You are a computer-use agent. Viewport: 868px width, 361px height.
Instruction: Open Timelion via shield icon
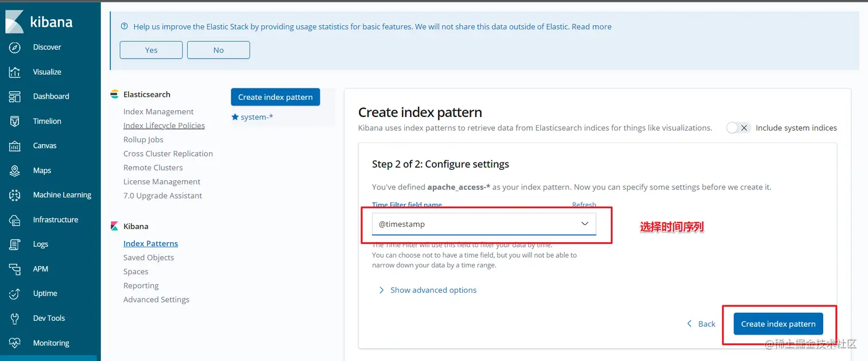tap(15, 121)
